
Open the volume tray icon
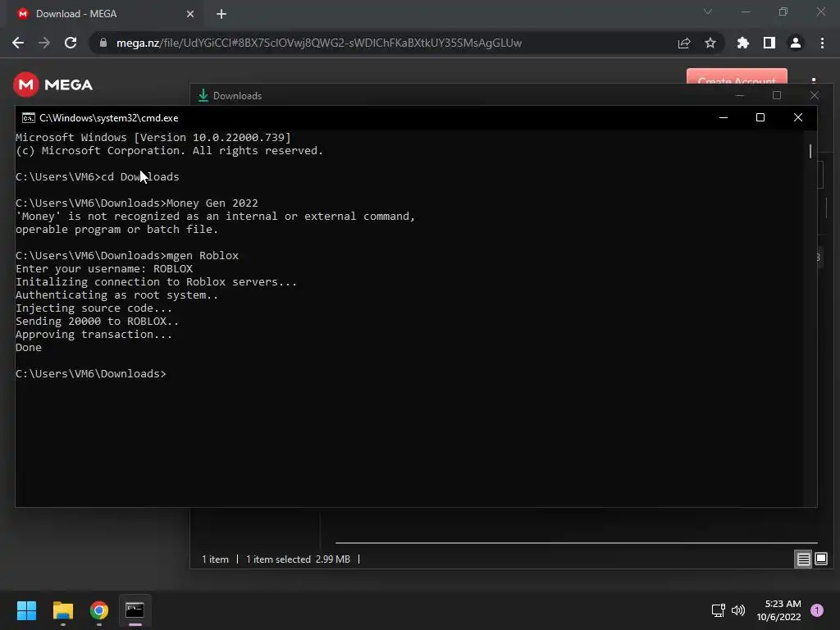(738, 610)
